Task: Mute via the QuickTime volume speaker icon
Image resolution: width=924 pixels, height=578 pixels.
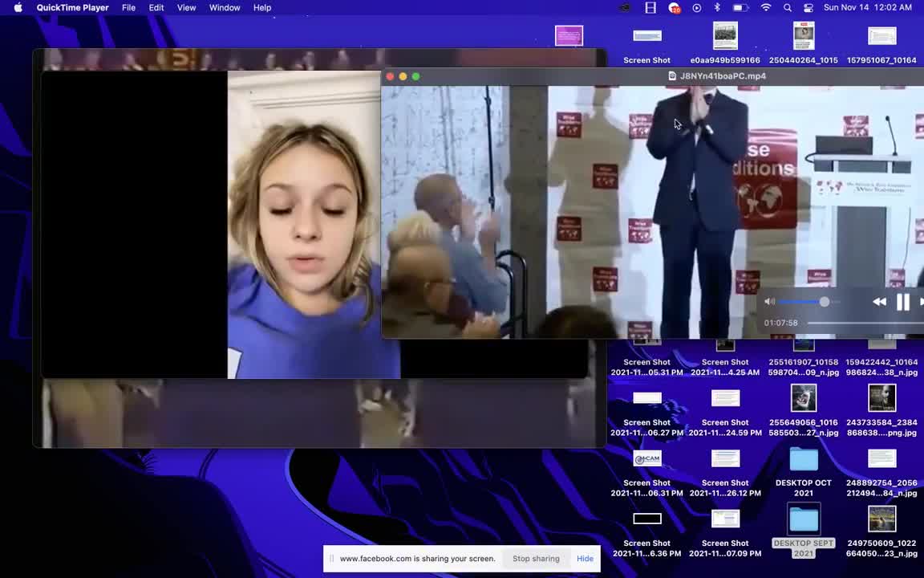Action: 770,301
